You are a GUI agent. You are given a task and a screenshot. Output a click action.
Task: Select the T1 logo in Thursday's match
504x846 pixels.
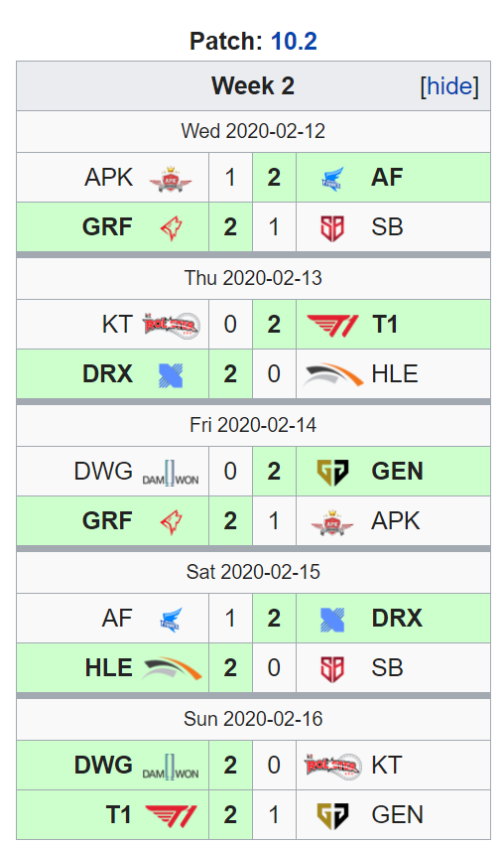point(332,326)
